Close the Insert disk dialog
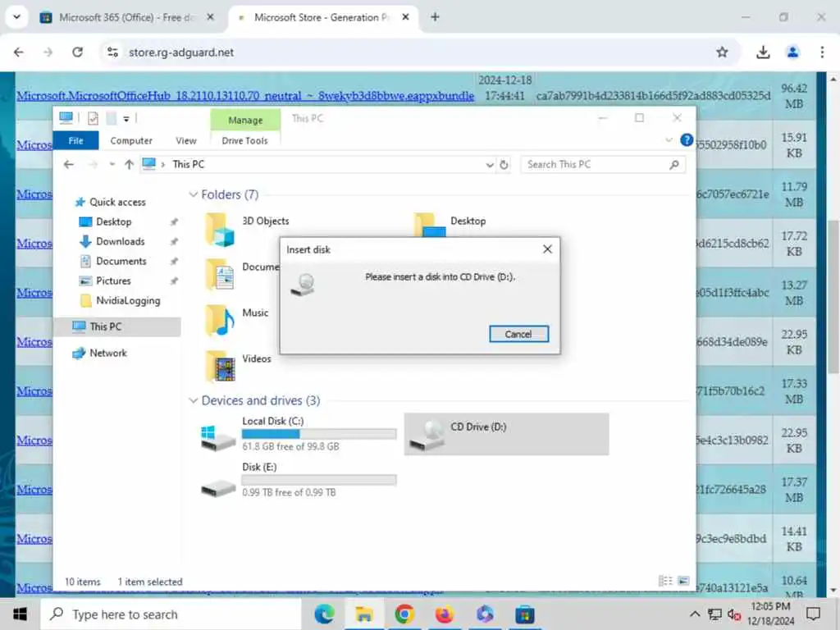Image resolution: width=840 pixels, height=630 pixels. pyautogui.click(x=547, y=249)
